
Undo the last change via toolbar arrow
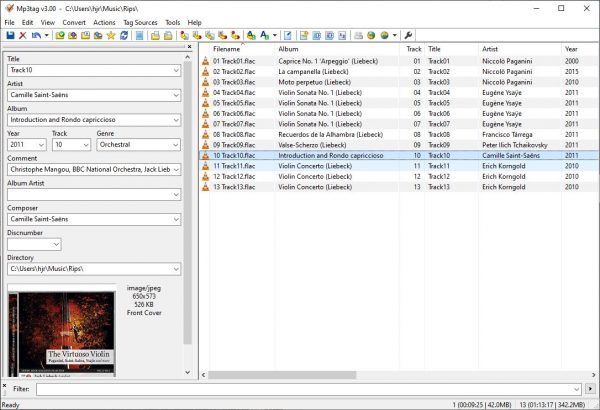[x=36, y=36]
